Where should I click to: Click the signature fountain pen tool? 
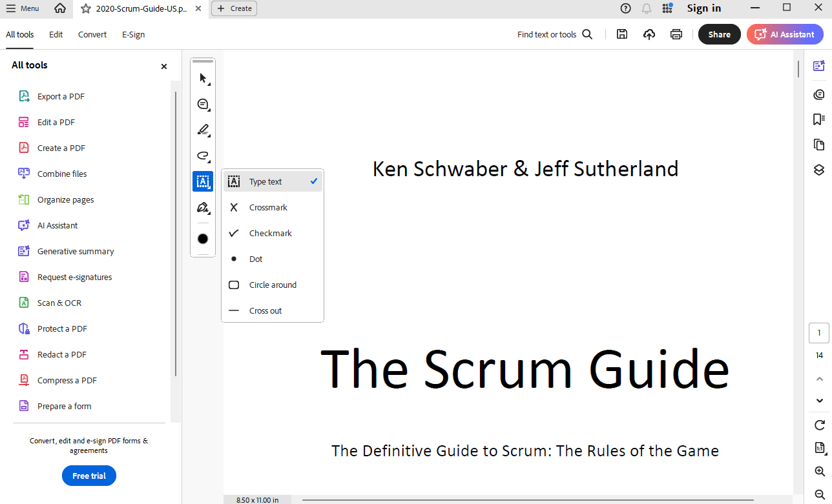coord(203,207)
